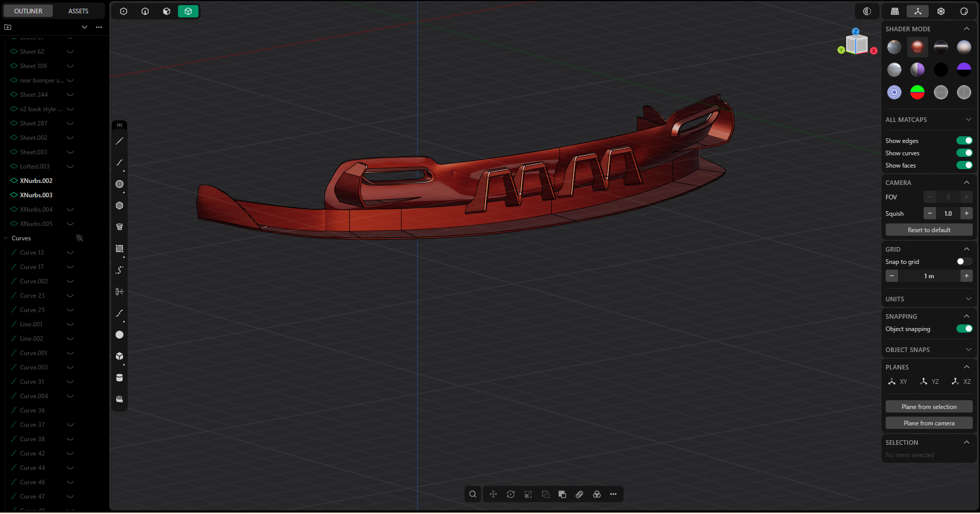Select XNurbs.002 in the outliner

point(36,181)
